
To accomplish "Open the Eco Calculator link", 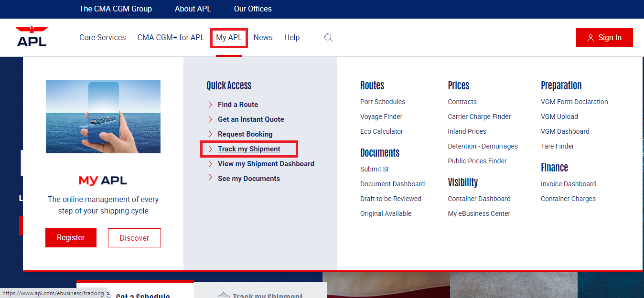I will (381, 131).
